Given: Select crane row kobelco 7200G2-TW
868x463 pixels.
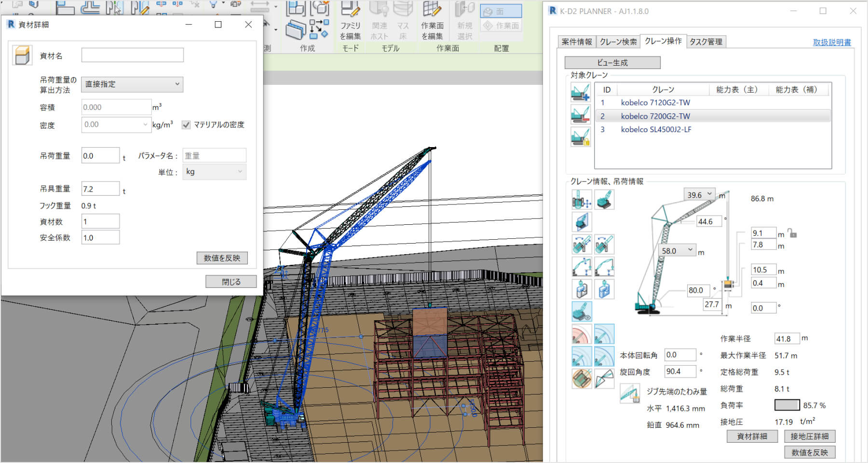Looking at the screenshot, I should pos(713,116).
